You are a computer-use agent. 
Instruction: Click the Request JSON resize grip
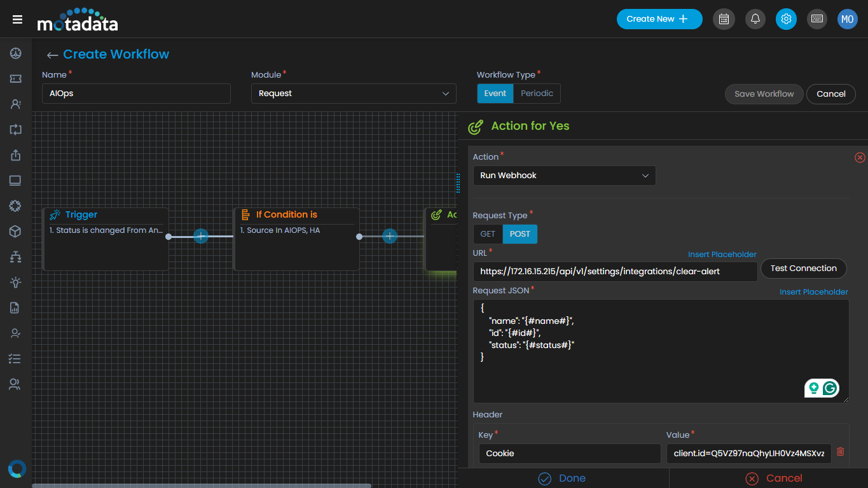point(846,399)
